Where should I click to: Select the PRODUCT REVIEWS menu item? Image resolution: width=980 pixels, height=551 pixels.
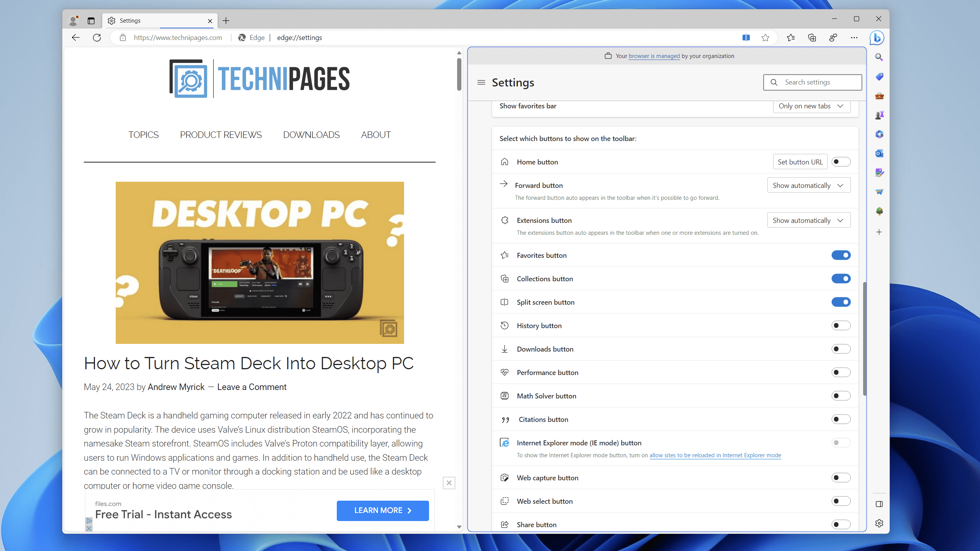tap(221, 134)
